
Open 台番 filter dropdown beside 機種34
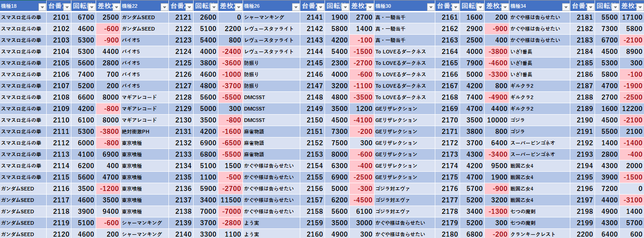(590, 7)
